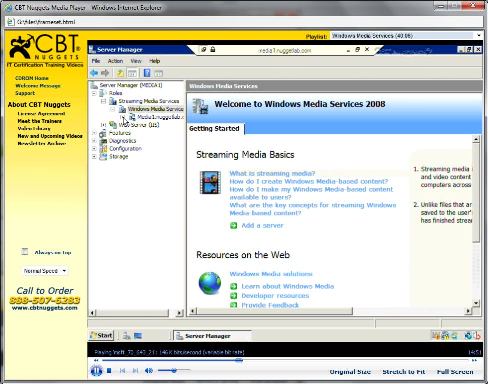Screen dimensions: 488x384
Task: Click the Streaming Media Services role icon
Action: click(113, 101)
